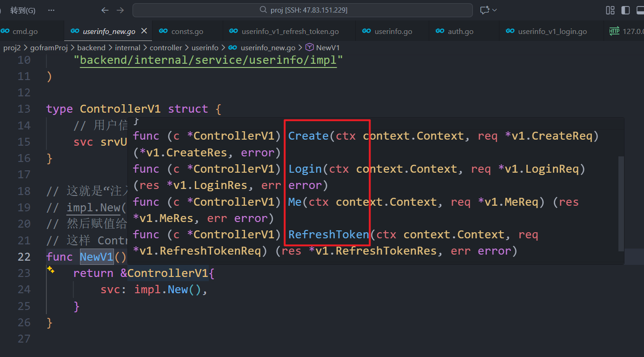Click the sparkle code action icon on line 23

click(x=51, y=270)
